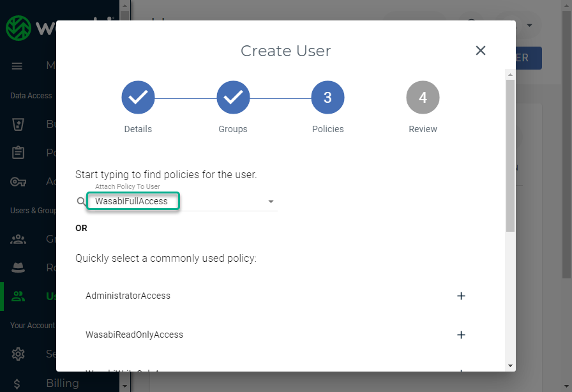Click the blue button behind the dialog

tap(529, 57)
